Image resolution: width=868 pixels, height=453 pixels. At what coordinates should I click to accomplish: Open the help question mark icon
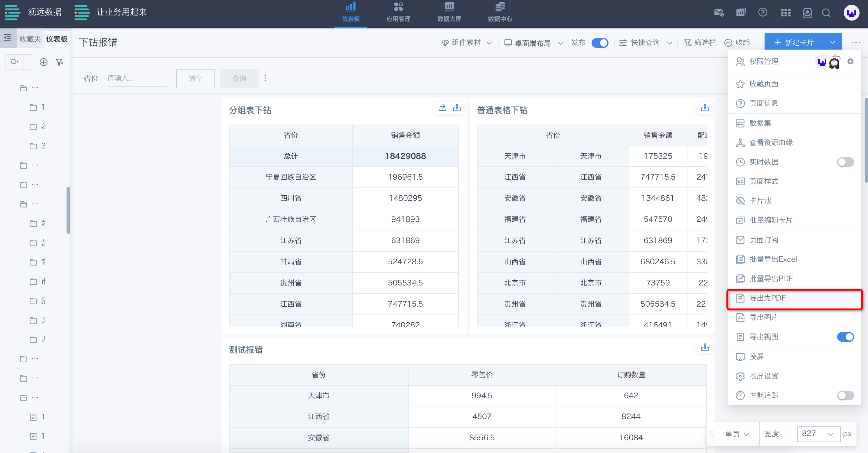pyautogui.click(x=763, y=13)
